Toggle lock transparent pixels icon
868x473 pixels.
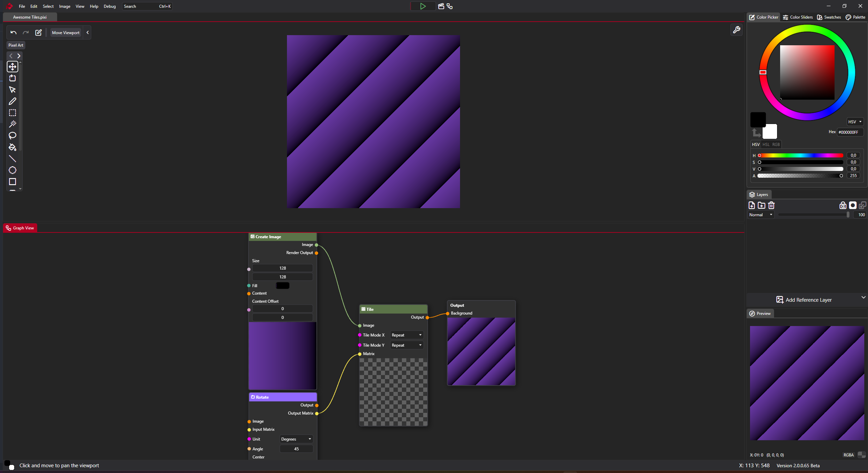[843, 205]
